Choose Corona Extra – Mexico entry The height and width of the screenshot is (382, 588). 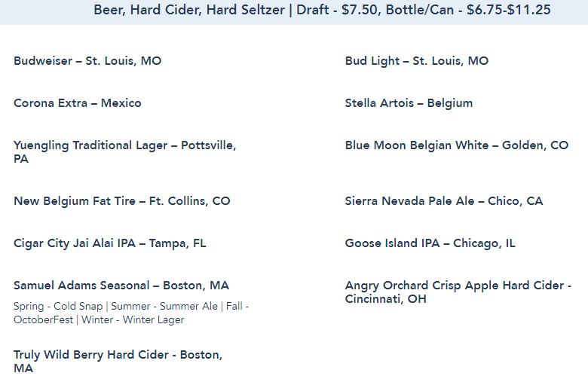coord(78,103)
